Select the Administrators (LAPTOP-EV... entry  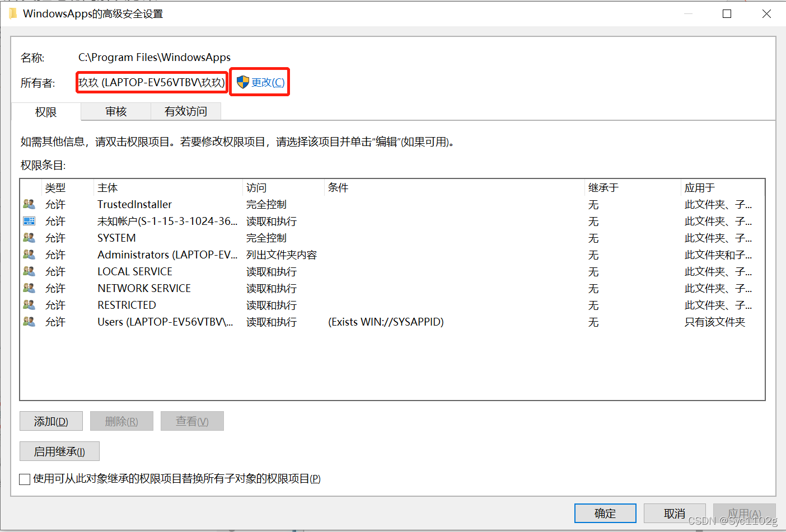167,255
